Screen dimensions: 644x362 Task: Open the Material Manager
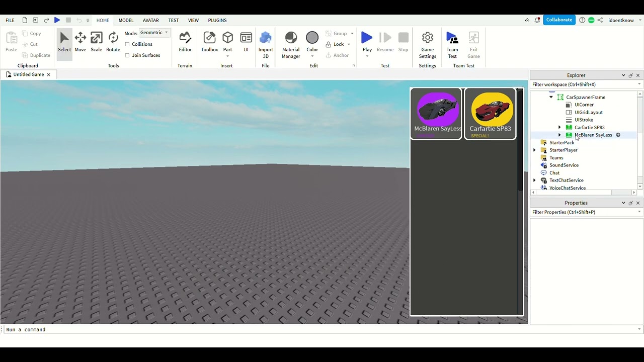291,44
